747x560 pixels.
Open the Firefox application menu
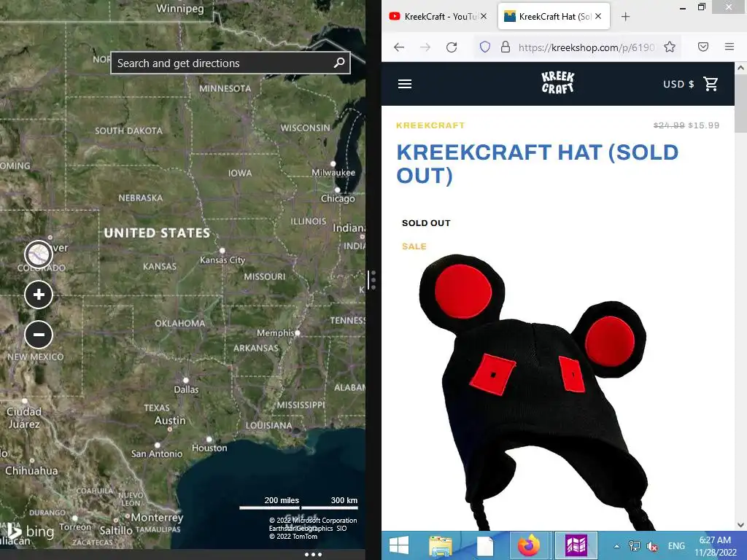[x=729, y=47]
